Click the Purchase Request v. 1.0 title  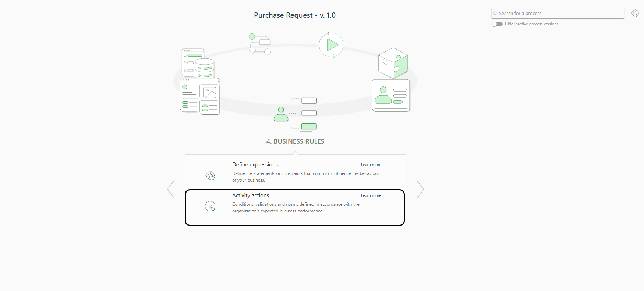click(295, 15)
